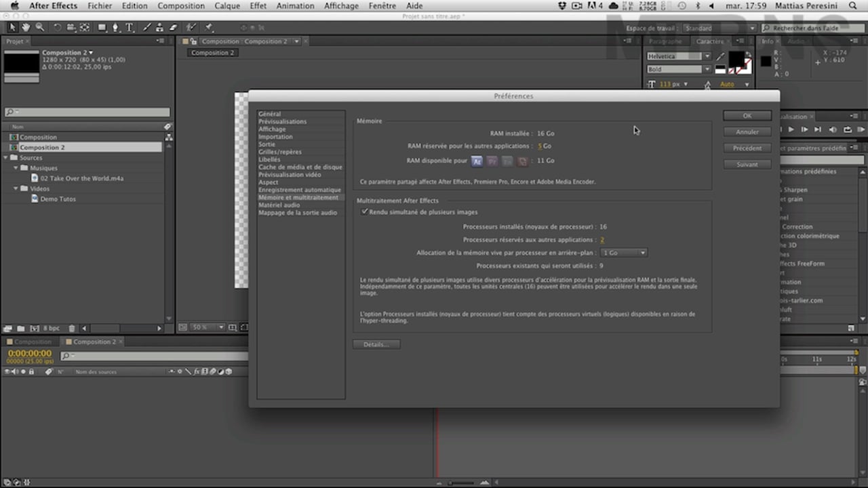Select the Pen tool
868x488 pixels.
pyautogui.click(x=115, y=28)
